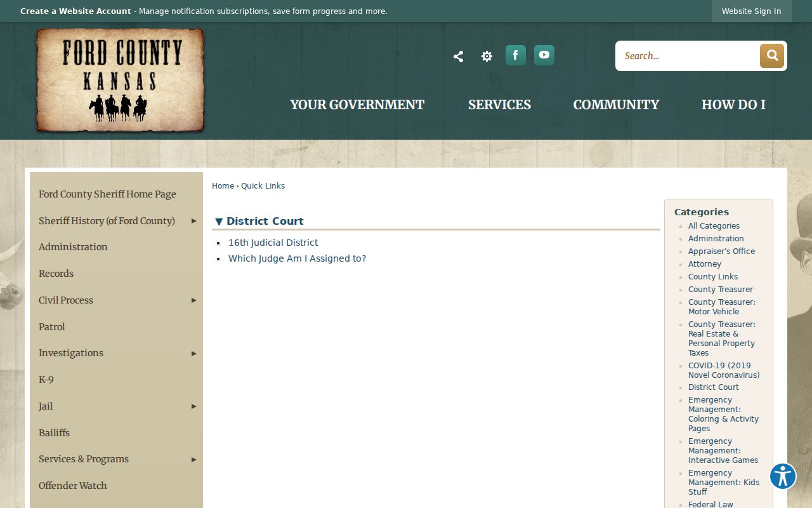Open Which Judge Am I Assigned to
Viewport: 812px width, 508px height.
click(x=297, y=258)
